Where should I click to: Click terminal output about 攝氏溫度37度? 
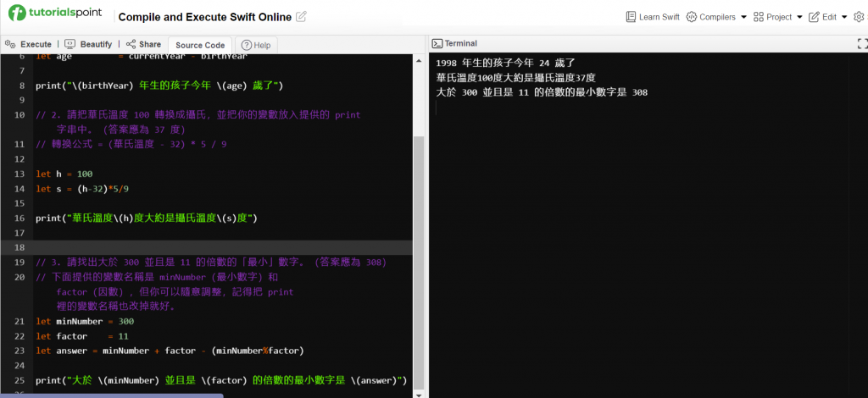coord(516,78)
